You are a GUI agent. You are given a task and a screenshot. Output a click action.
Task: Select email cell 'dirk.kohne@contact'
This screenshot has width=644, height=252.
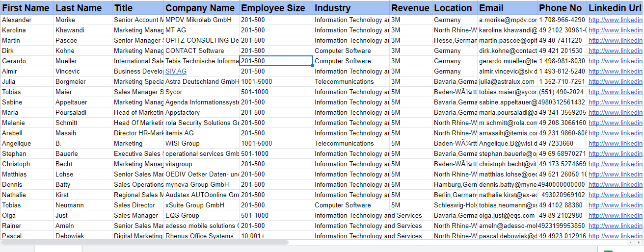(508, 50)
